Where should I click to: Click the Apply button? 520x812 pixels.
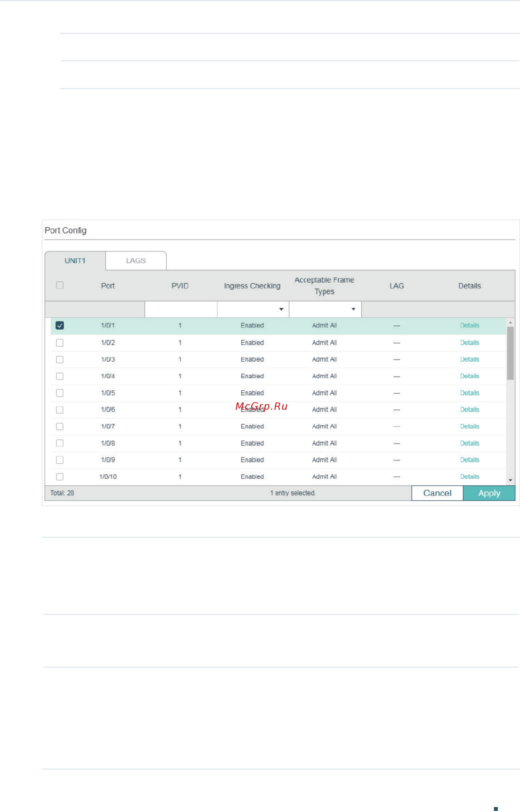pos(489,493)
